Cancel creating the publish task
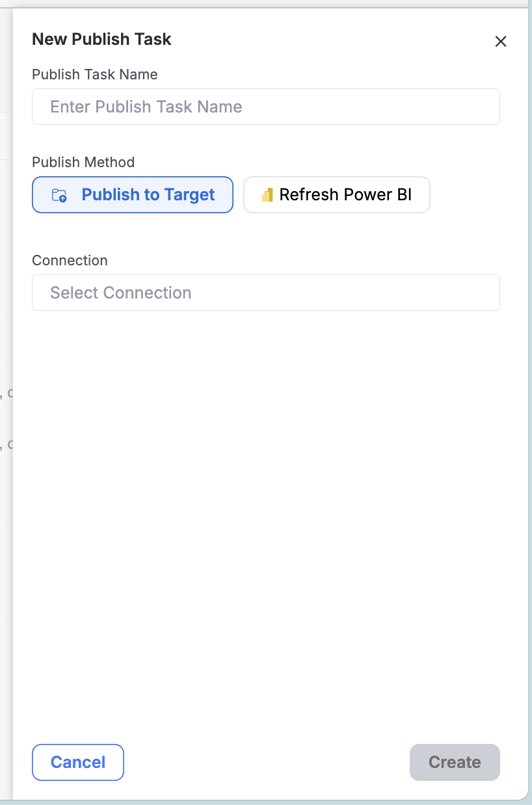 tap(78, 762)
